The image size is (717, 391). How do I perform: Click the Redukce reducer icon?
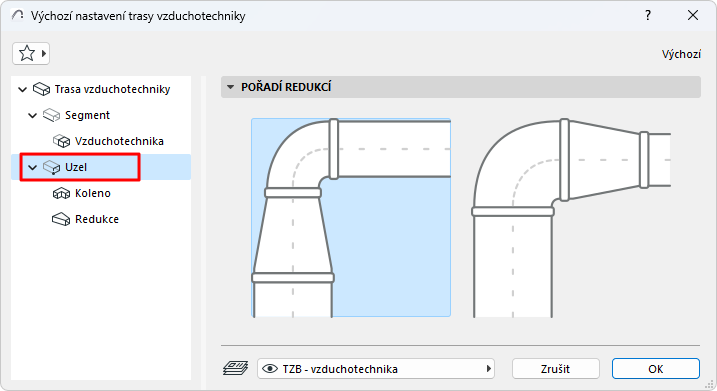click(61, 220)
